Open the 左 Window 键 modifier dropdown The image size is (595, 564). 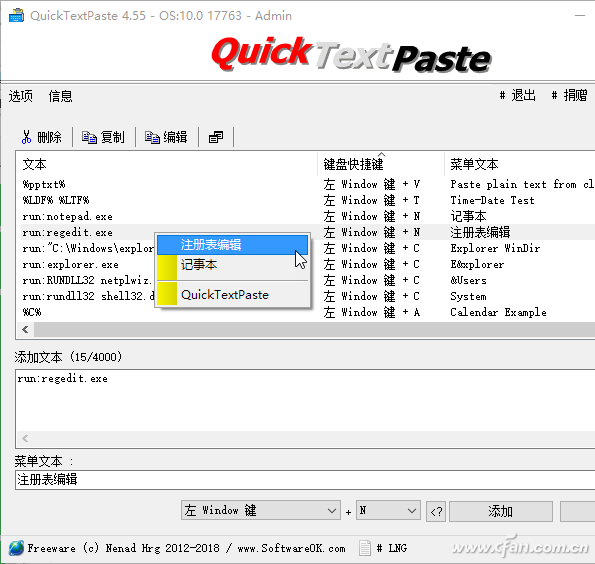coord(260,511)
